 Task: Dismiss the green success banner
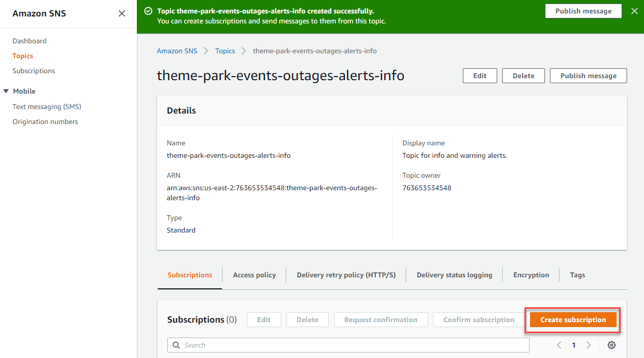point(634,11)
